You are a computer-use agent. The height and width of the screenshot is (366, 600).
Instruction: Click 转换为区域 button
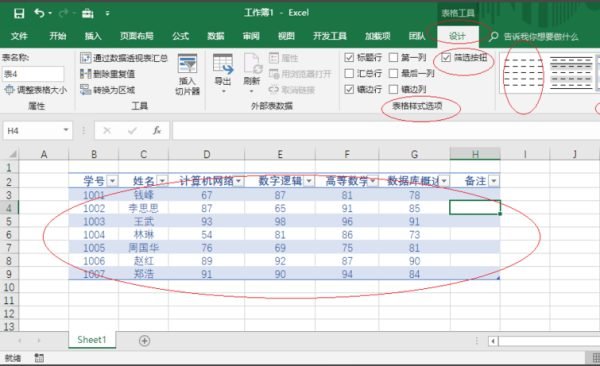(x=108, y=90)
